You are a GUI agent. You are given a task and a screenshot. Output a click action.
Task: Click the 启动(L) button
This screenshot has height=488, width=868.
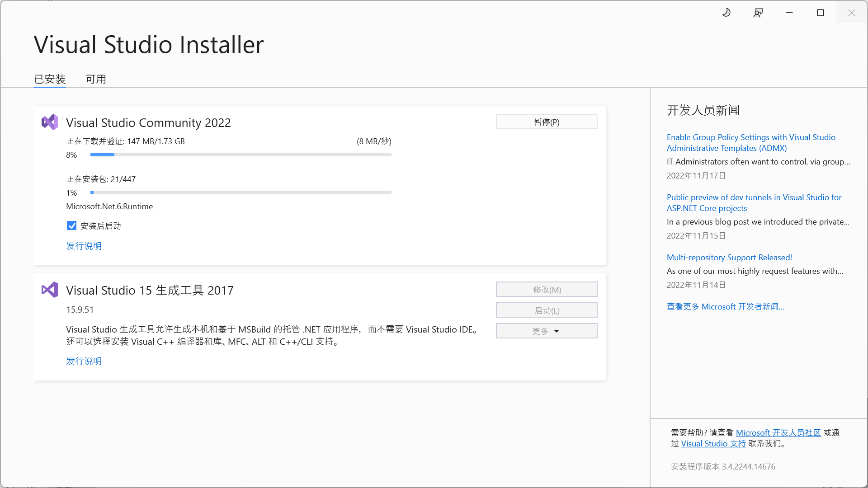coord(547,310)
